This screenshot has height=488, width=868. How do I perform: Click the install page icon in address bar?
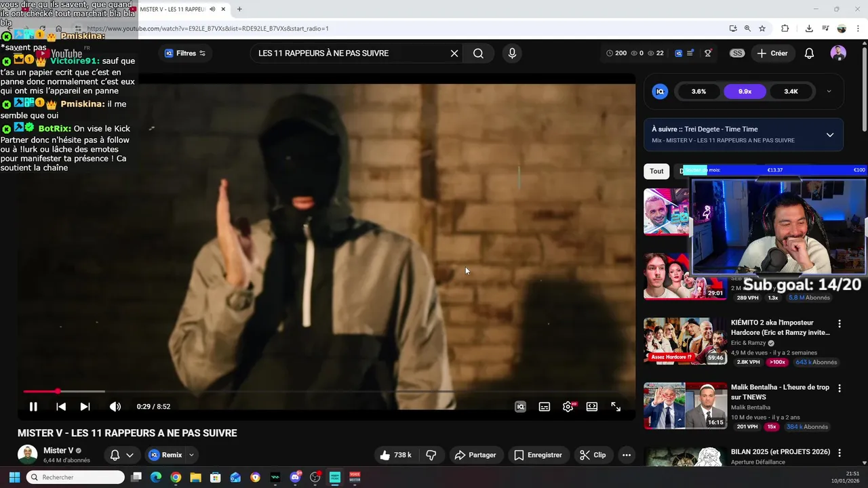pyautogui.click(x=733, y=28)
